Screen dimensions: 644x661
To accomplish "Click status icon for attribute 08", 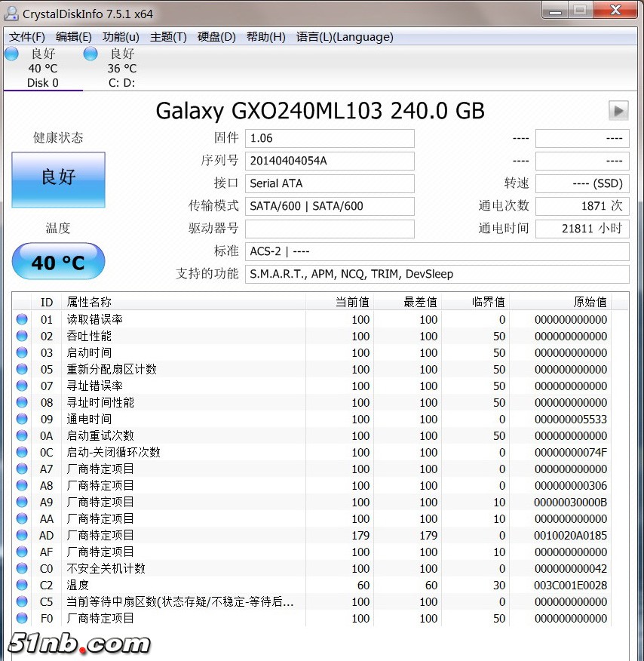I will pyautogui.click(x=22, y=403).
